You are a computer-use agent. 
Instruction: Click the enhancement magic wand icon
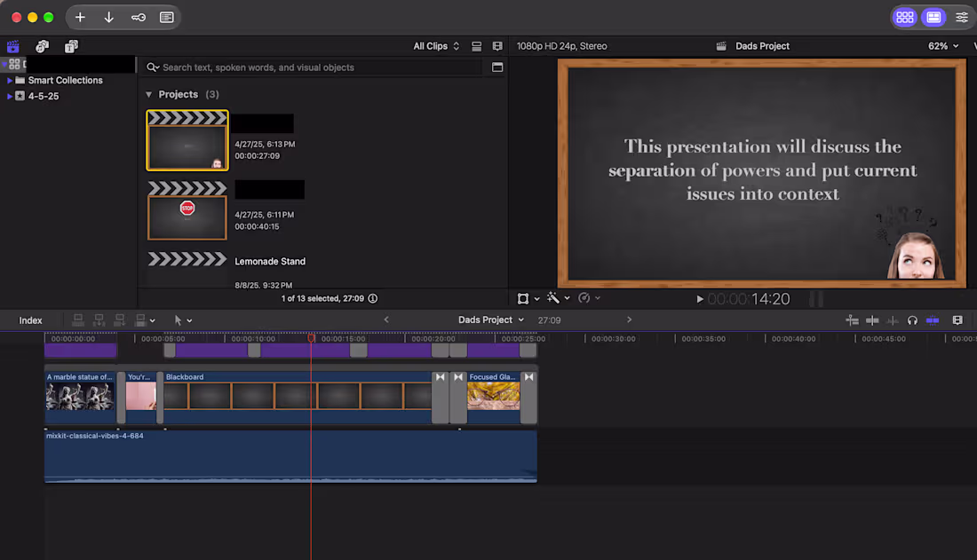(552, 298)
